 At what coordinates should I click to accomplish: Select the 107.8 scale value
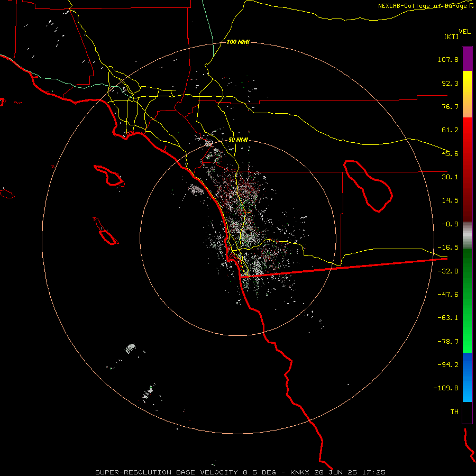click(x=448, y=59)
